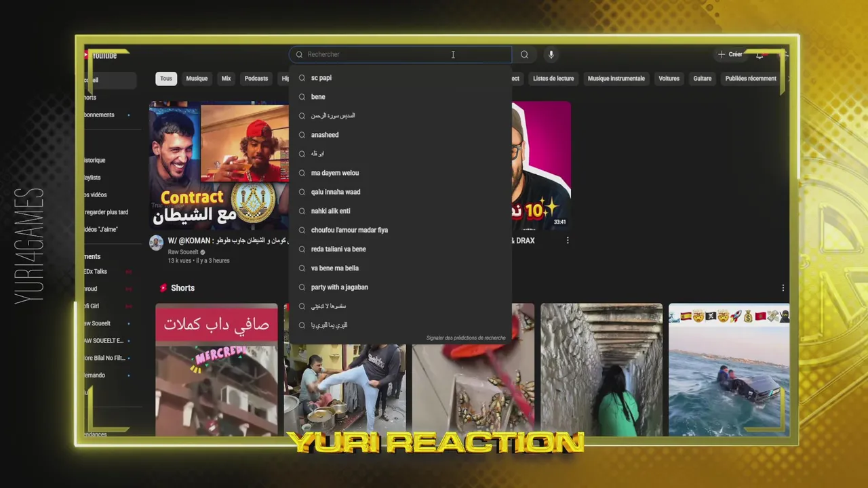The width and height of the screenshot is (868, 488).
Task: Choose the 'va bene ma bella' suggestion
Action: (400, 268)
